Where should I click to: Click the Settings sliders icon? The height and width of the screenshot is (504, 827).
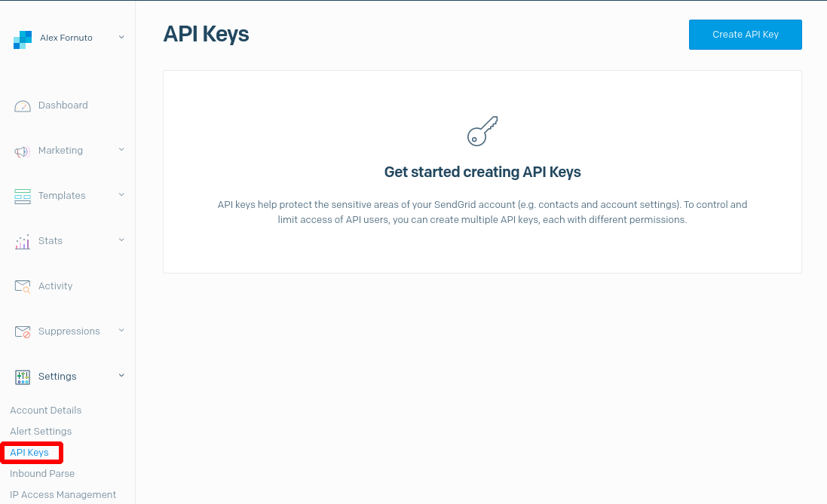point(22,376)
